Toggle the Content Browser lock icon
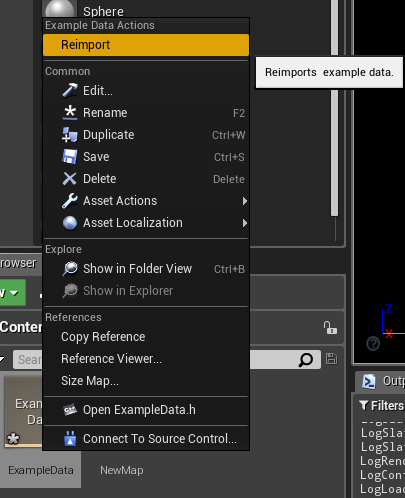 pos(330,328)
